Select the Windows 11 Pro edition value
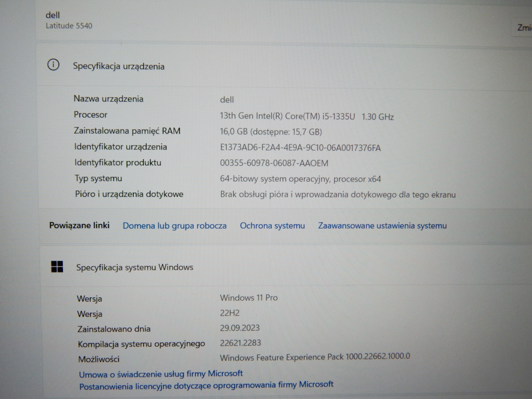The image size is (532, 399). point(249,298)
